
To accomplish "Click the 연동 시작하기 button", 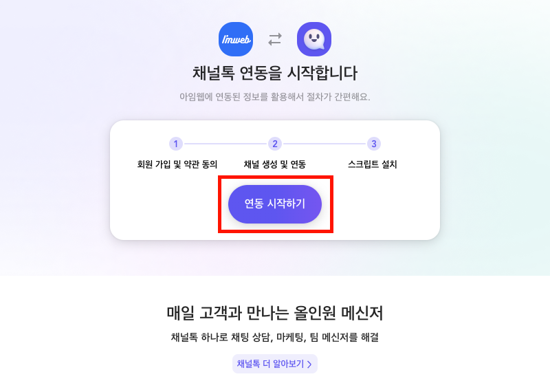I will coord(275,204).
